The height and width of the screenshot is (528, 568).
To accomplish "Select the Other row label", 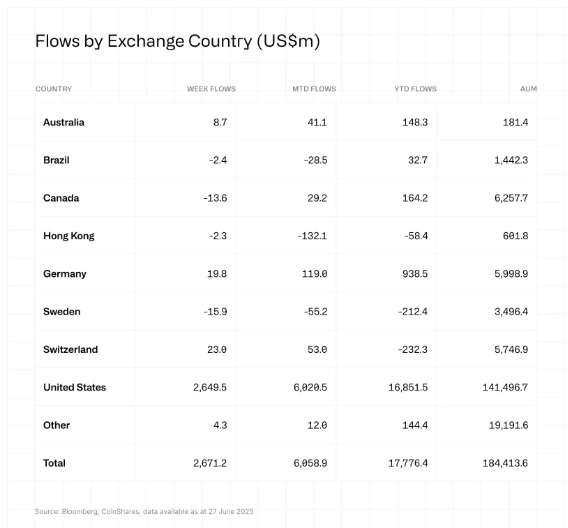I will 57,425.
